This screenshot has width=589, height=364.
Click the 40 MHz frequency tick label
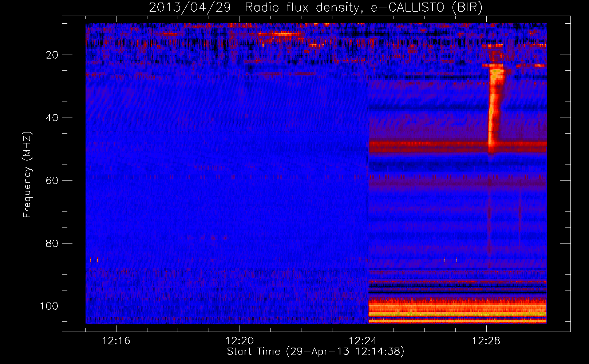tap(52, 118)
